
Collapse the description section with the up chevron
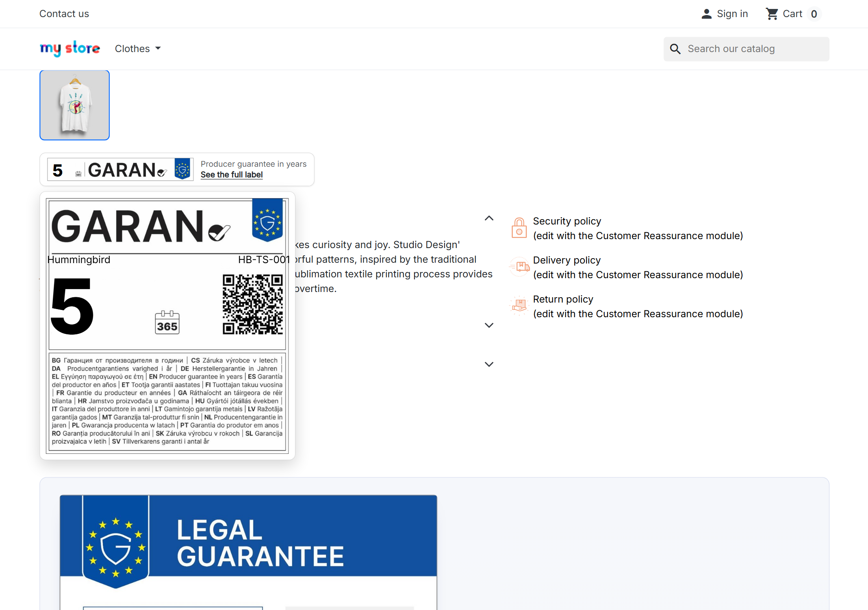click(489, 218)
